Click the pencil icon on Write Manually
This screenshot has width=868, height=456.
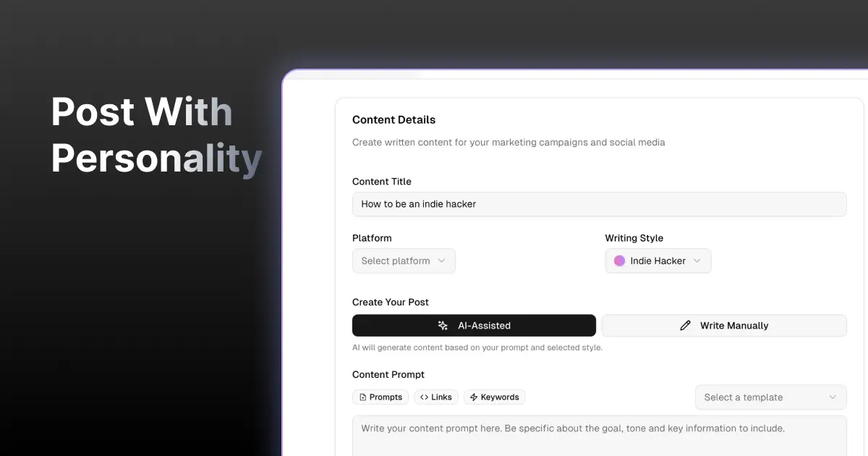(686, 326)
